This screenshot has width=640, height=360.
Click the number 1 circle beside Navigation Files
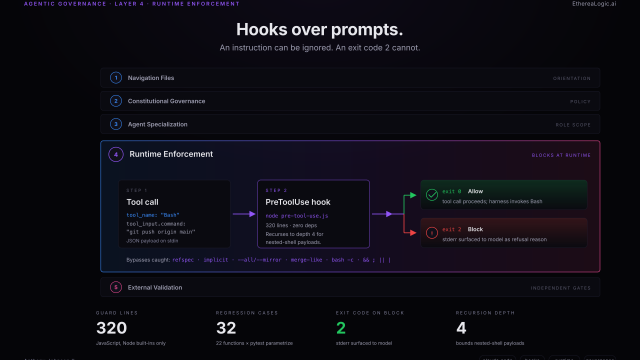point(116,78)
